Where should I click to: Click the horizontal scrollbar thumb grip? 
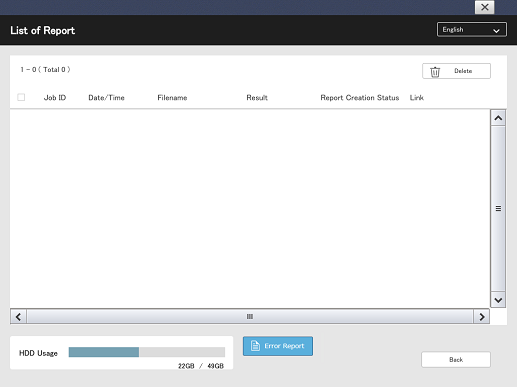tap(250, 316)
